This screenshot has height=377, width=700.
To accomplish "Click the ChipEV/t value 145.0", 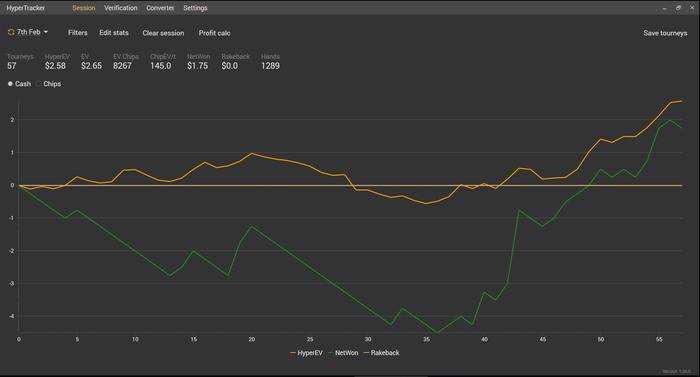I will (x=160, y=66).
